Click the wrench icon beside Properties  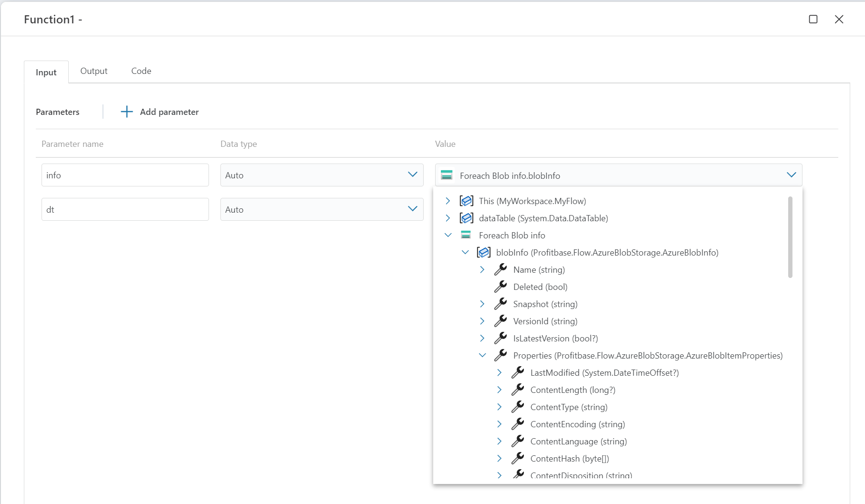coord(500,355)
